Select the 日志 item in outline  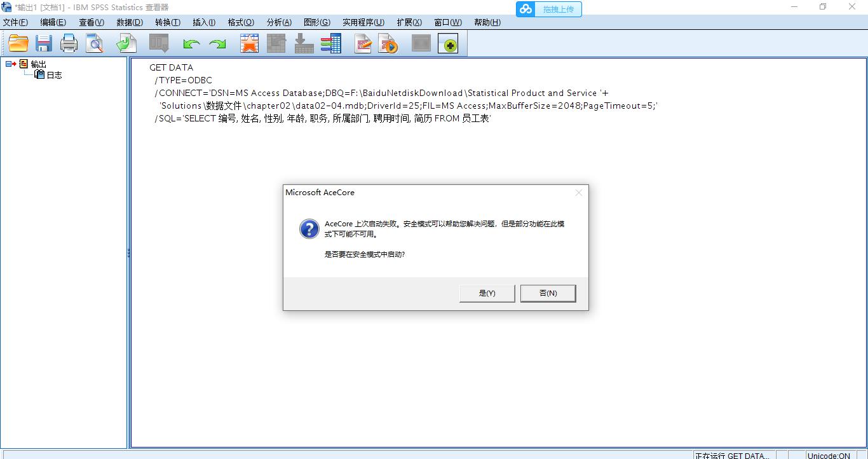pyautogui.click(x=54, y=75)
